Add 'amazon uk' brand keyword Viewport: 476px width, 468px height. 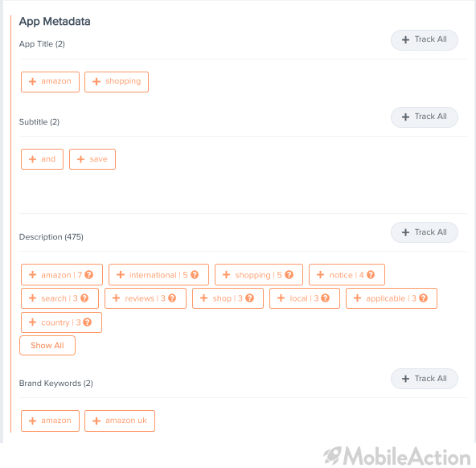coord(120,421)
